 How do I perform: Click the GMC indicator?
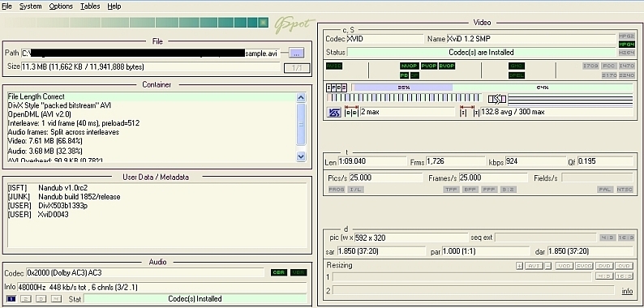point(517,66)
